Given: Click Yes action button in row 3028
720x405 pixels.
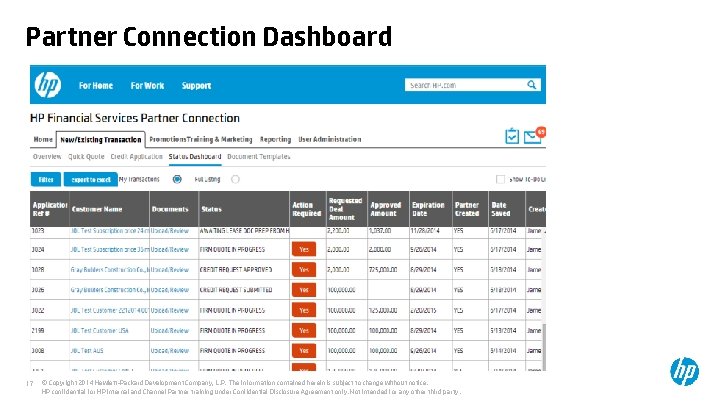Looking at the screenshot, I should [304, 270].
